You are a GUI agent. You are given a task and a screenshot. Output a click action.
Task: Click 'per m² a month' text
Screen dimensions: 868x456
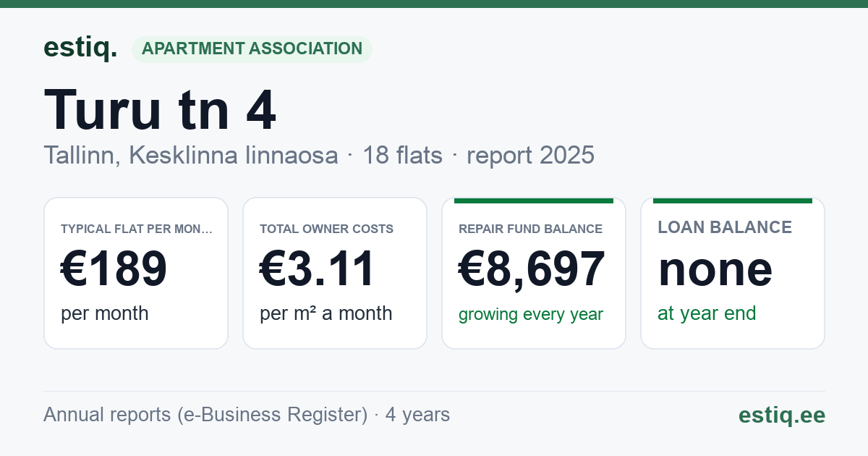point(326,313)
